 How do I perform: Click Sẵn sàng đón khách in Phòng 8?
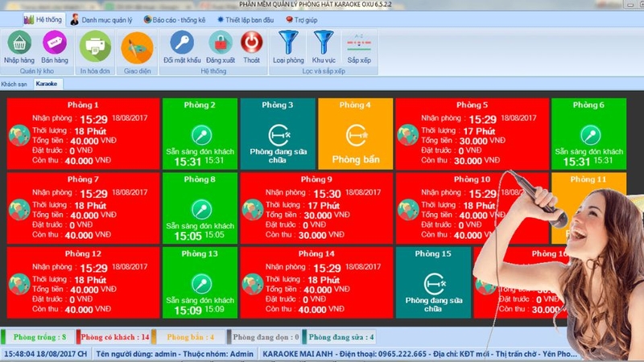[x=200, y=226]
